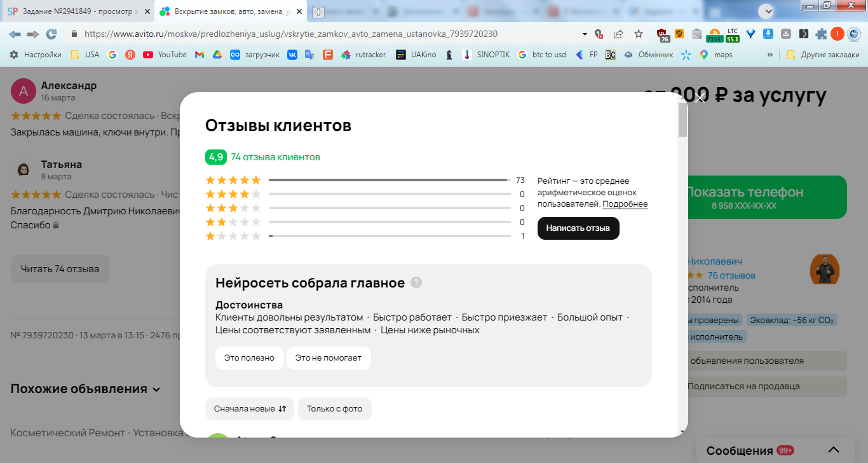Screen dimensions: 868x463
Task: Open the VK bookmark icon
Action: pos(292,55)
